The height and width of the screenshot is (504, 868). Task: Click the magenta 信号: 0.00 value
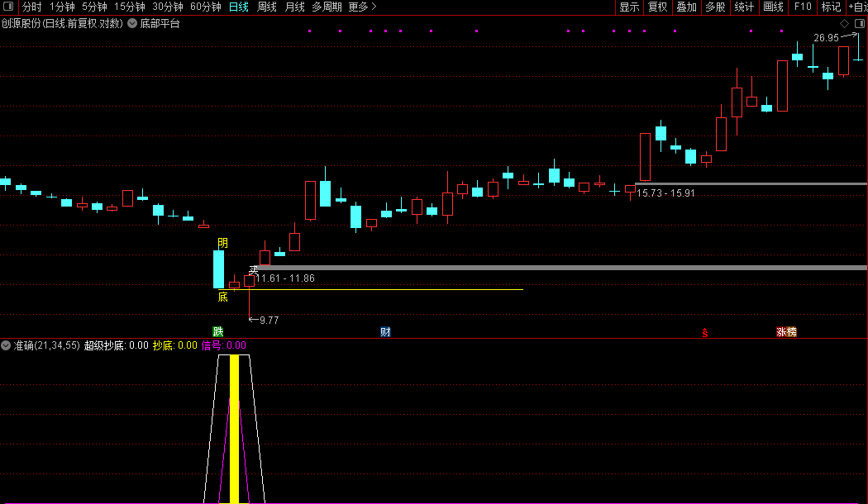pos(224,345)
